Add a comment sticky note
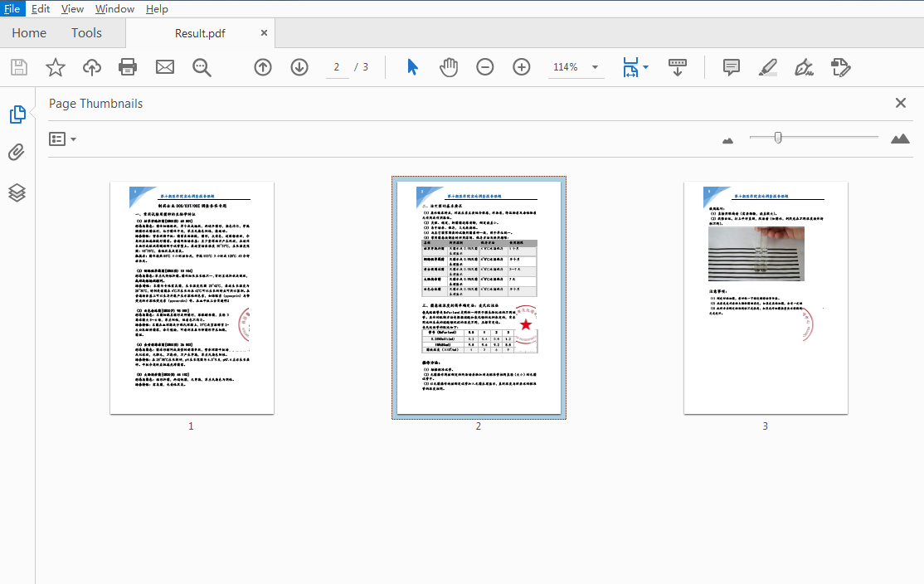The image size is (924, 584). 731,67
